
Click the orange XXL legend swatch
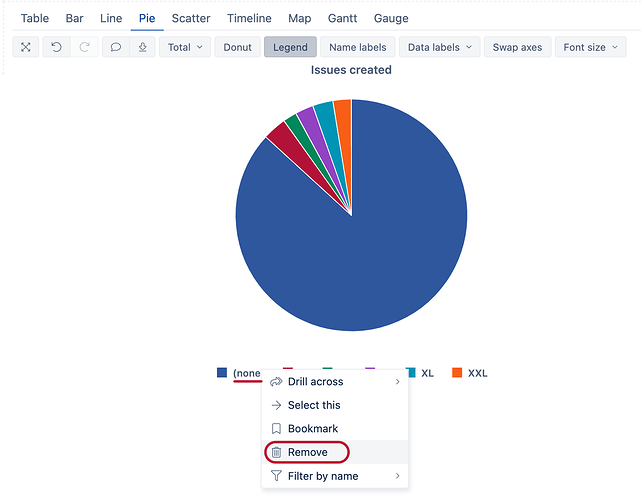457,373
